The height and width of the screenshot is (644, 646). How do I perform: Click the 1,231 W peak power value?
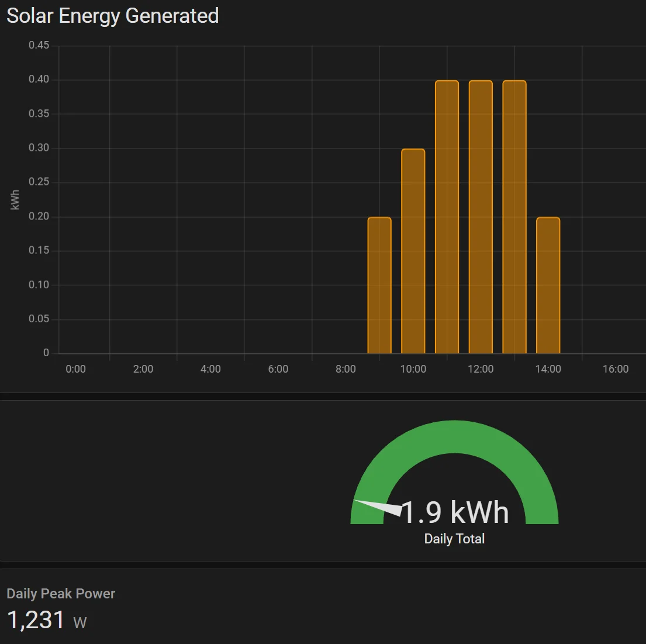pyautogui.click(x=47, y=619)
